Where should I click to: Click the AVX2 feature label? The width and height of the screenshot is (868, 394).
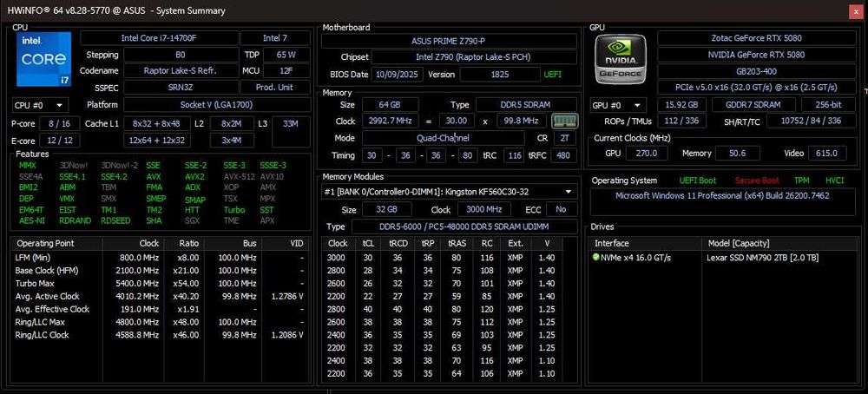click(x=194, y=177)
